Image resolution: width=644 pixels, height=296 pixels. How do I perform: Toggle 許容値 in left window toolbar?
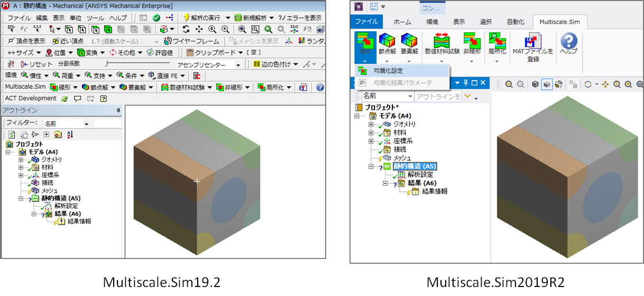click(159, 52)
